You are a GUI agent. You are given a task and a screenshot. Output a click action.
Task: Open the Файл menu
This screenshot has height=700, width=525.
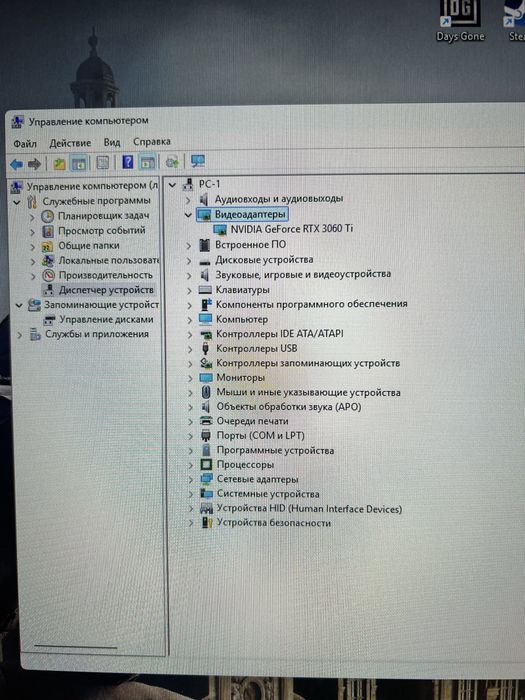pyautogui.click(x=25, y=144)
